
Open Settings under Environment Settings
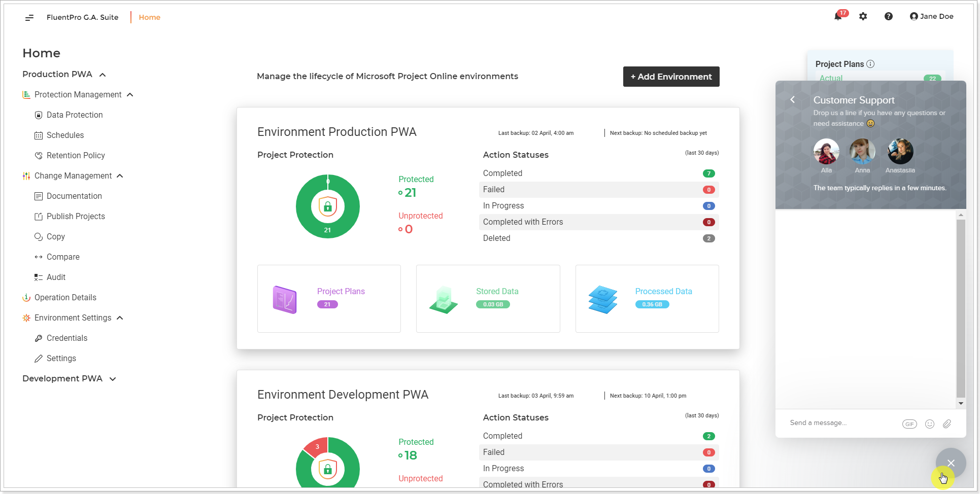point(55,359)
